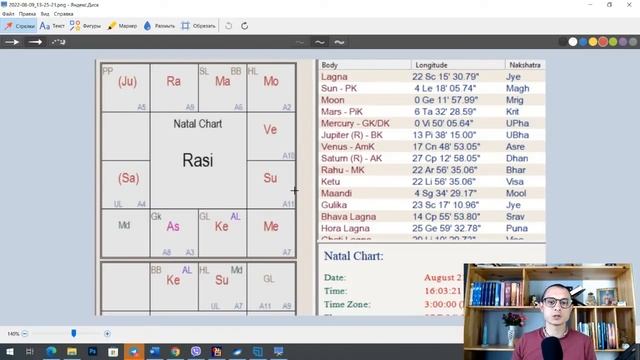Screen dimensions: 640x360
Task: Open the Справка menu
Action: (63, 14)
